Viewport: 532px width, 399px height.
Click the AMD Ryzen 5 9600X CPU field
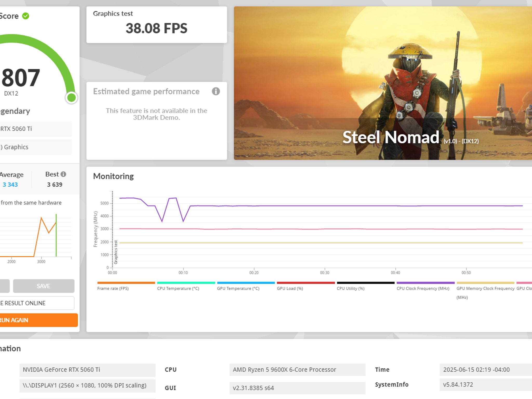[x=297, y=370]
